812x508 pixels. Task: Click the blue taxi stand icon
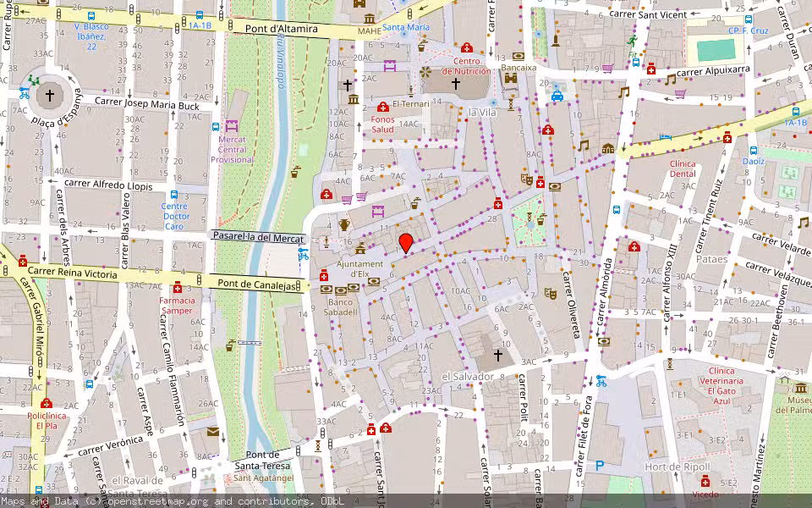(557, 96)
